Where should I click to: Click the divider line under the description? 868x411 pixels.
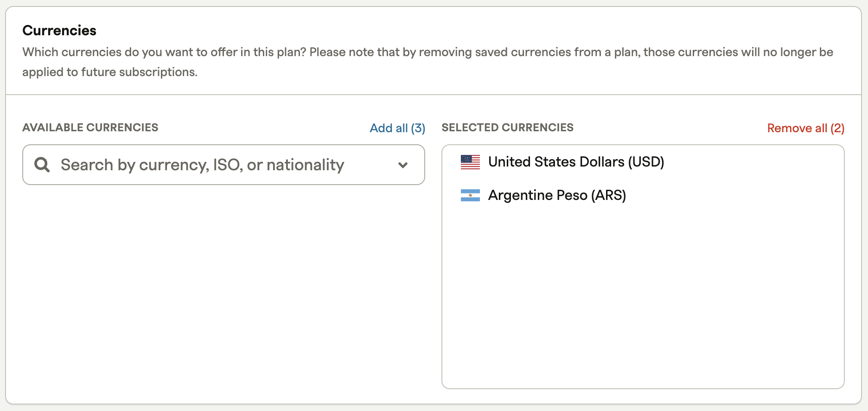pos(434,95)
